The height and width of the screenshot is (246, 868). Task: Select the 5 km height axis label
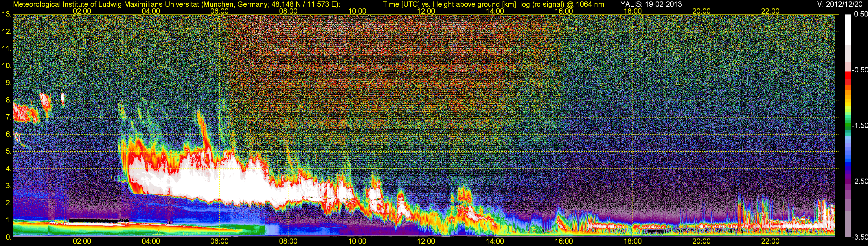click(8, 151)
